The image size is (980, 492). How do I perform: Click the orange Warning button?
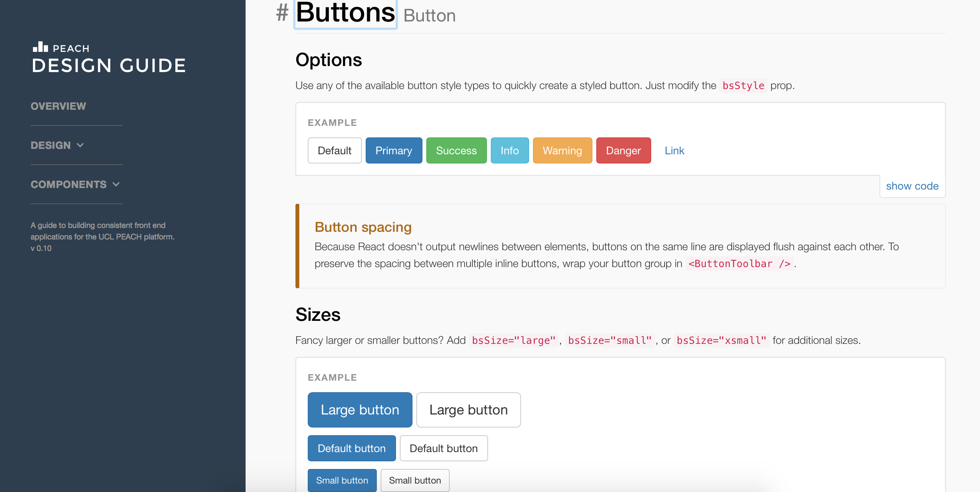pos(563,150)
